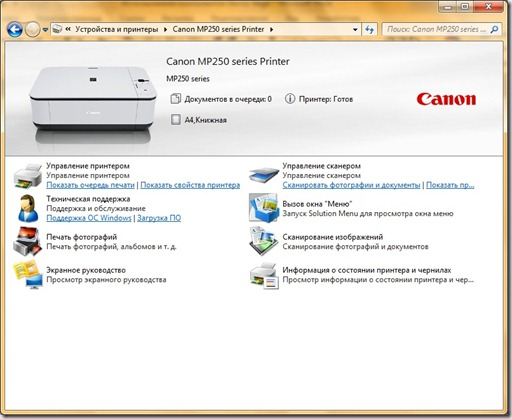Click the Печать фотографий icon
The width and height of the screenshot is (512, 419).
tap(28, 241)
